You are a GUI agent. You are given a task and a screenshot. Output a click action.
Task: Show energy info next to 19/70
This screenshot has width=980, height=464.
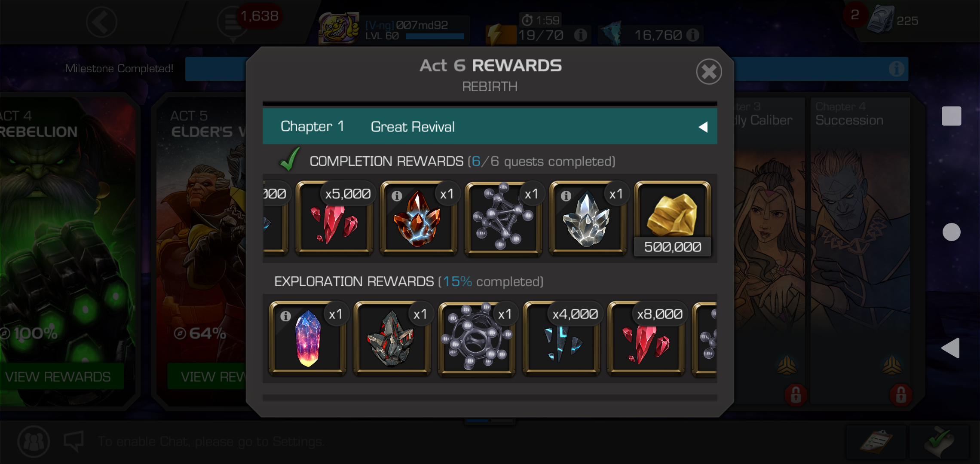click(581, 35)
